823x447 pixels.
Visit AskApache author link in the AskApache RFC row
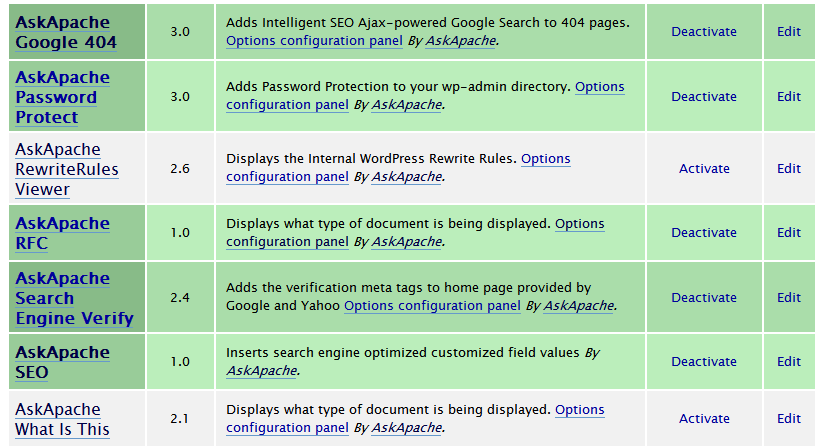[407, 242]
